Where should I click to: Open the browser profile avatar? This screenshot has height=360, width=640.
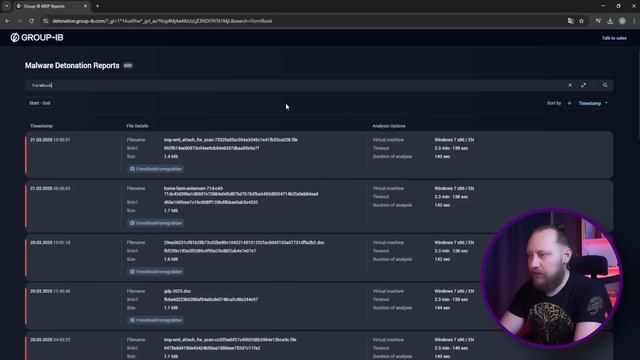pyautogui.click(x=622, y=21)
